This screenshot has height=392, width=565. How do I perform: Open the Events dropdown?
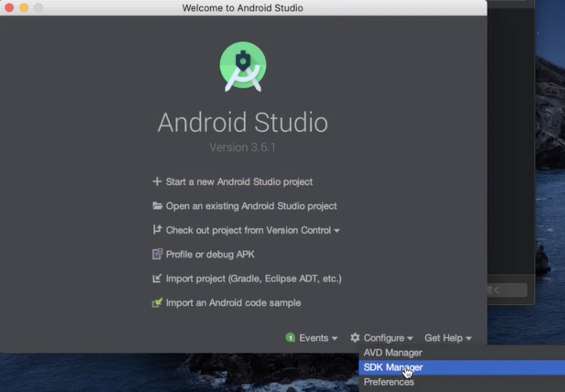click(x=318, y=338)
